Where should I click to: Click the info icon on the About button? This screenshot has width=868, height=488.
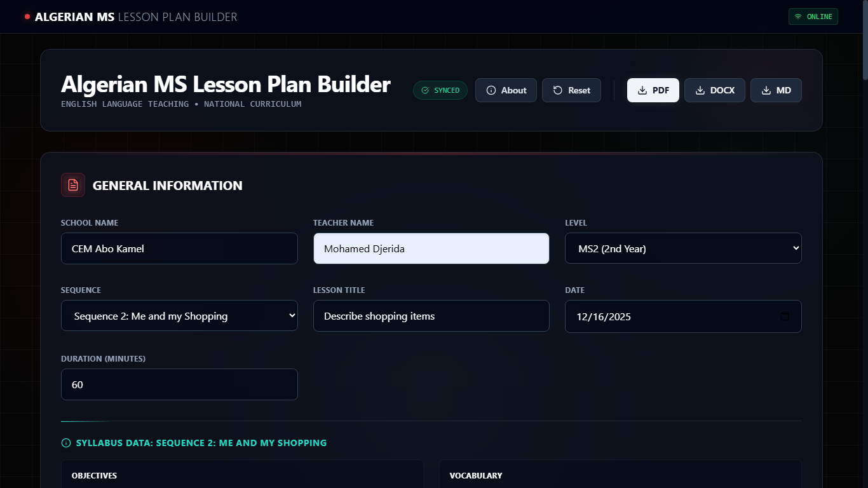click(x=490, y=90)
